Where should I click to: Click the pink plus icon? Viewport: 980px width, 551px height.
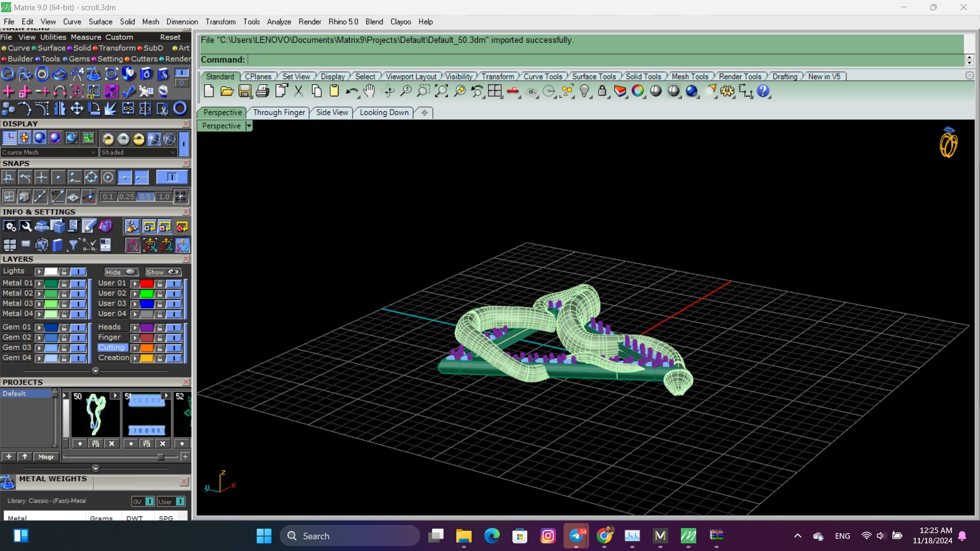8,91
